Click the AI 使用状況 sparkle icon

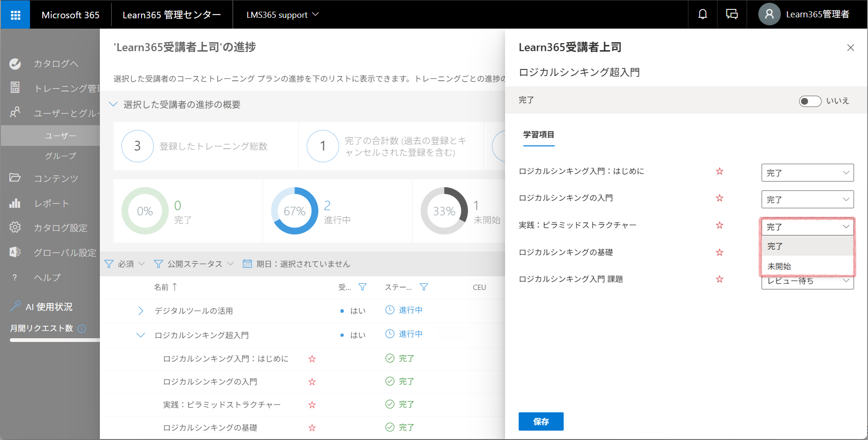[15, 306]
